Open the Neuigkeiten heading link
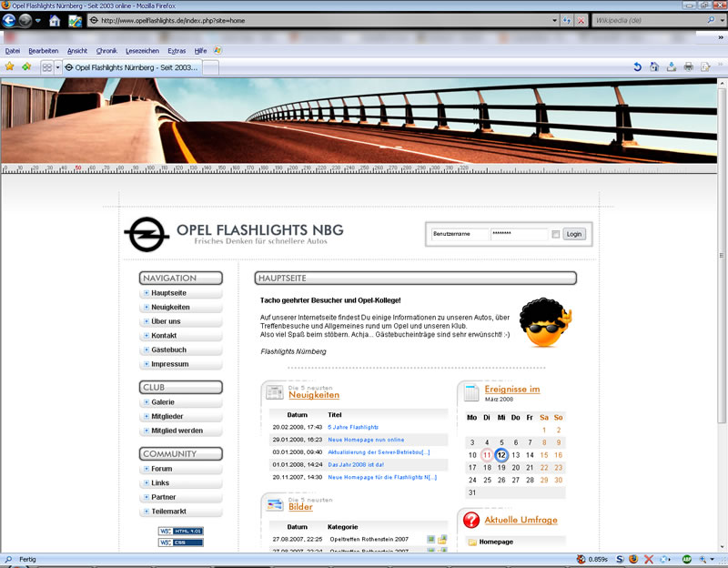Image resolution: width=728 pixels, height=568 pixels. 314,395
